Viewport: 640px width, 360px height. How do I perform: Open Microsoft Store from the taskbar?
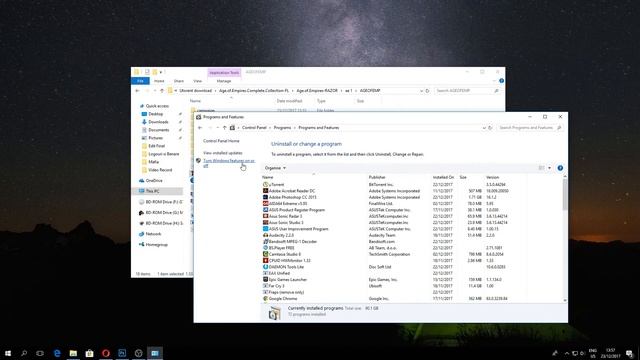(x=89, y=353)
